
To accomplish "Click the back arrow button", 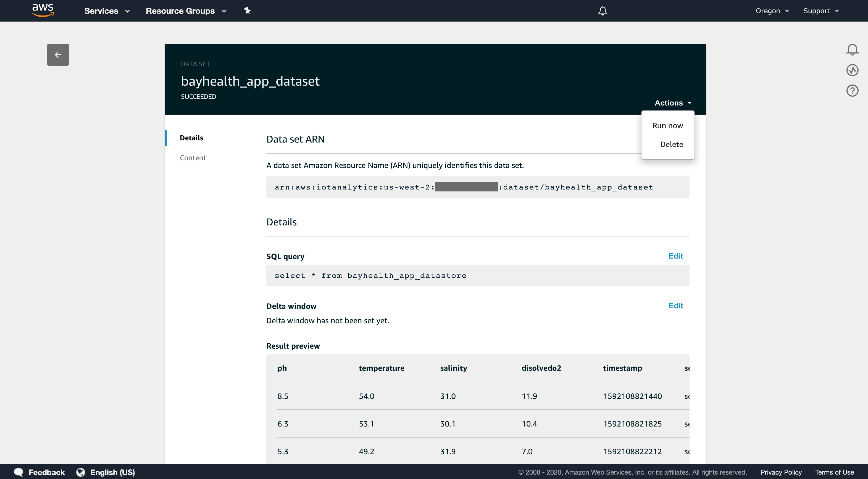I will (58, 55).
